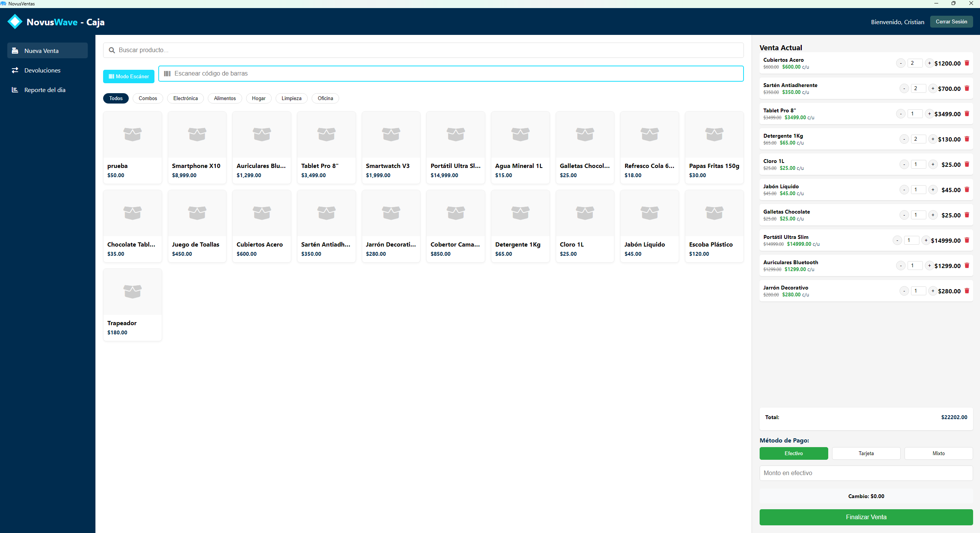Increase Cloro 1L quantity with plus
The image size is (980, 533).
coord(932,165)
